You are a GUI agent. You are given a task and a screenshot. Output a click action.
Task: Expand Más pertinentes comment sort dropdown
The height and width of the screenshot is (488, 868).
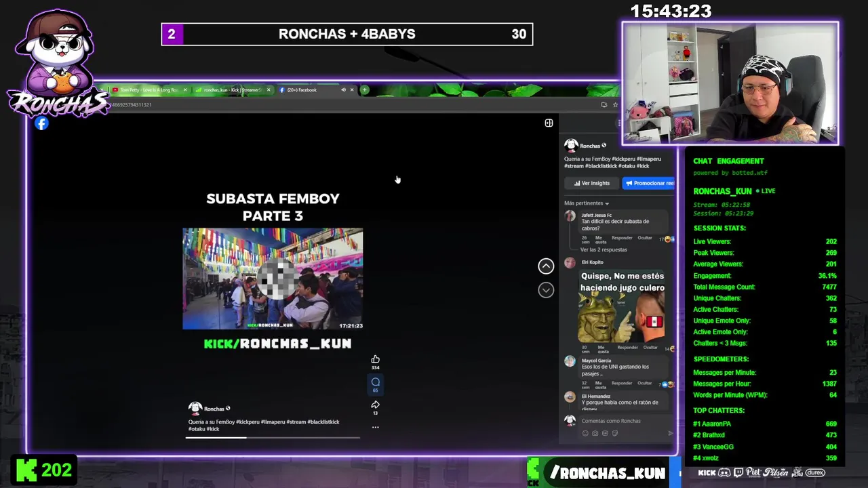pyautogui.click(x=587, y=203)
